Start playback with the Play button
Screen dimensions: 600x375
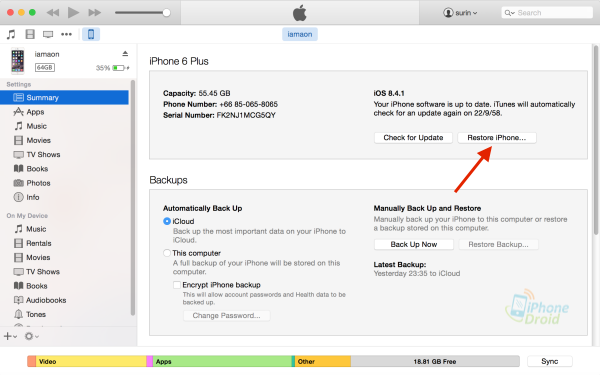tap(73, 13)
